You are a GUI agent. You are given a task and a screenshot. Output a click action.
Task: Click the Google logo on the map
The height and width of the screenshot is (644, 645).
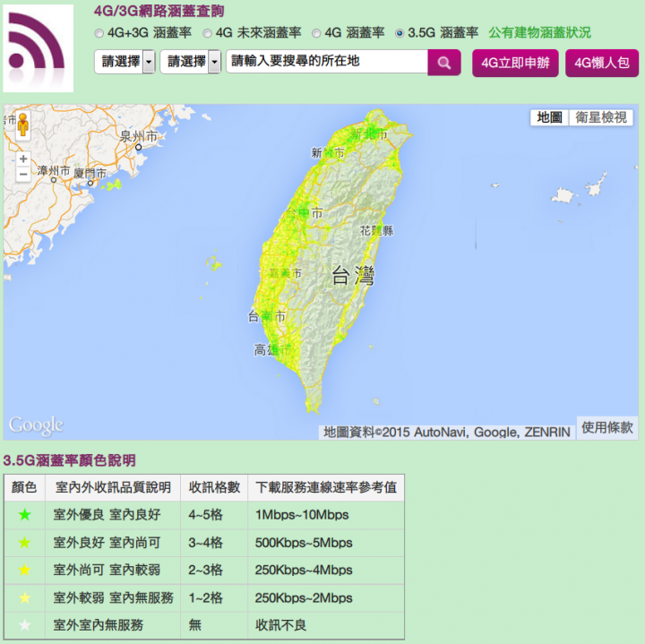pos(36,425)
